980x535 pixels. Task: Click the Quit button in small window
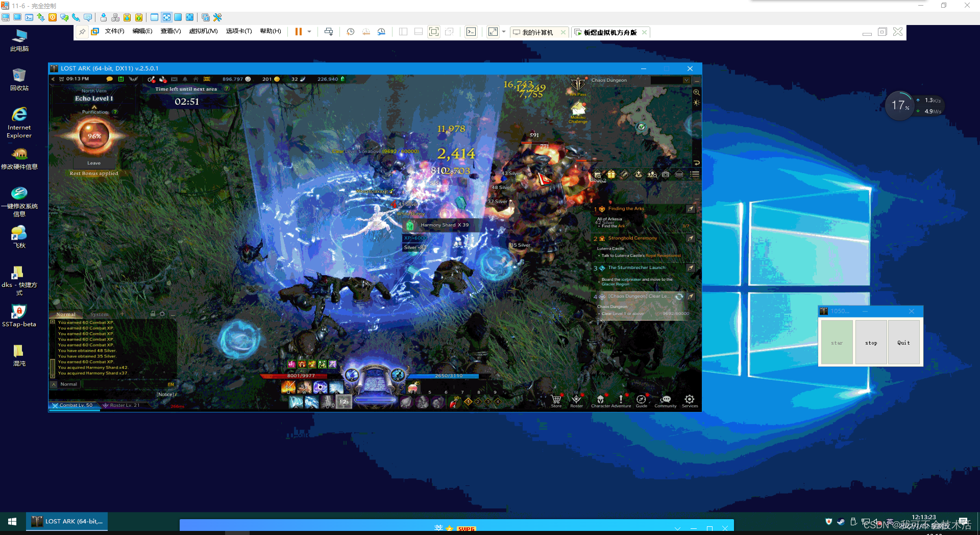tap(903, 343)
